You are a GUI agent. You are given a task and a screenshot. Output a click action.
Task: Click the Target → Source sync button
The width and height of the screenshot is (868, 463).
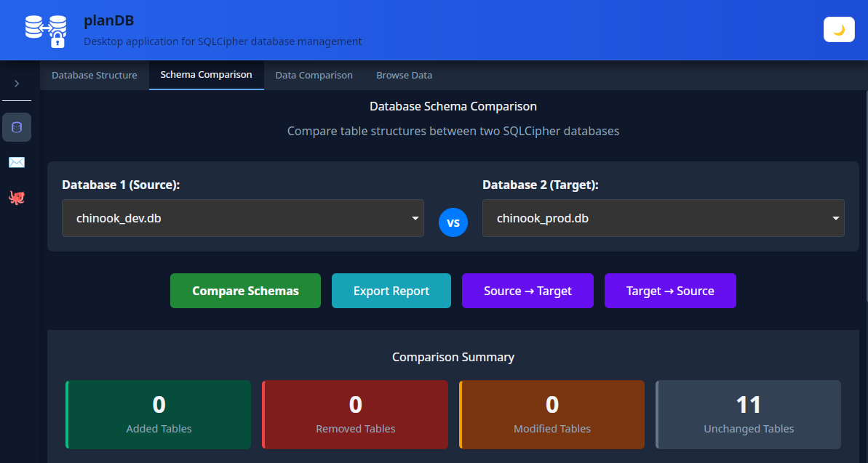(x=670, y=290)
